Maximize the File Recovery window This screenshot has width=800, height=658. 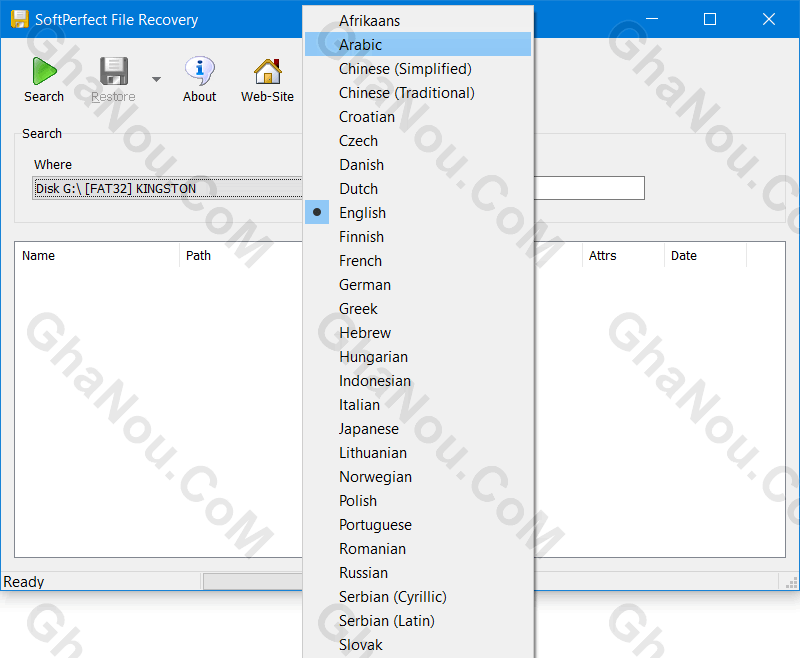(x=710, y=19)
